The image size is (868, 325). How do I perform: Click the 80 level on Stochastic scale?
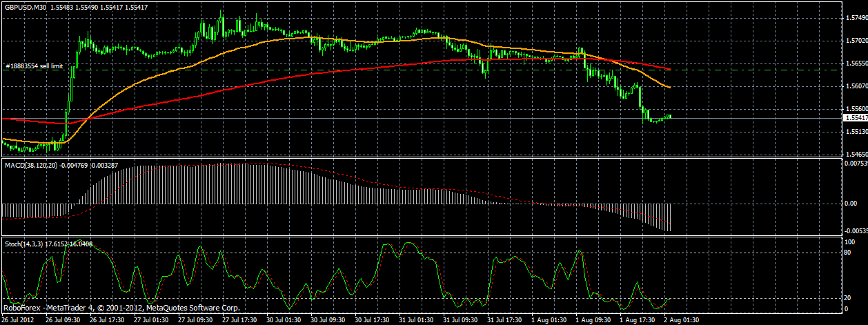(x=849, y=253)
